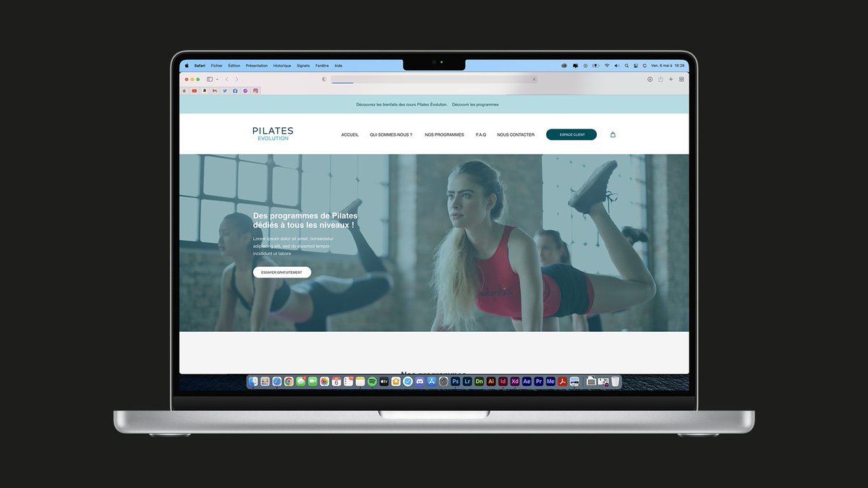Open Amazon favorite in bookmarks bar
Screen dimensions: 868x488
click(x=205, y=91)
